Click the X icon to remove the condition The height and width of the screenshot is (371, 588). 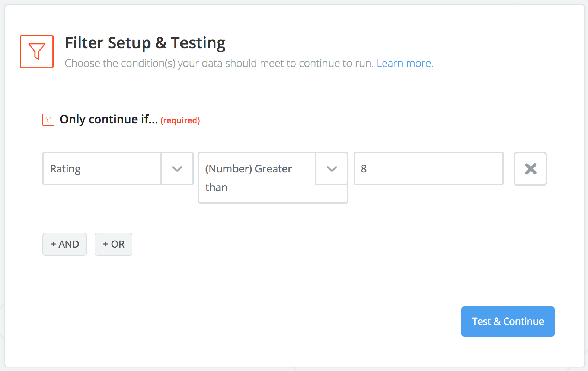click(530, 168)
